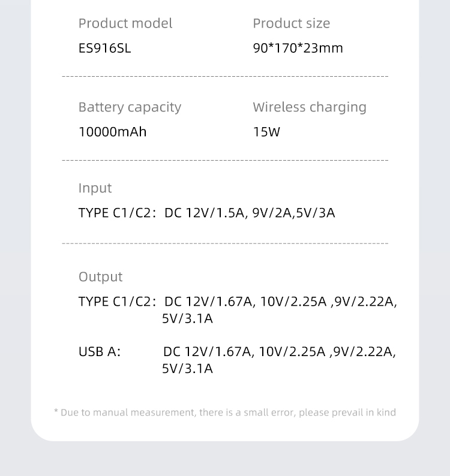This screenshot has height=476, width=450.
Task: Select the 90*170*23mm dimensions value
Action: pyautogui.click(x=298, y=48)
